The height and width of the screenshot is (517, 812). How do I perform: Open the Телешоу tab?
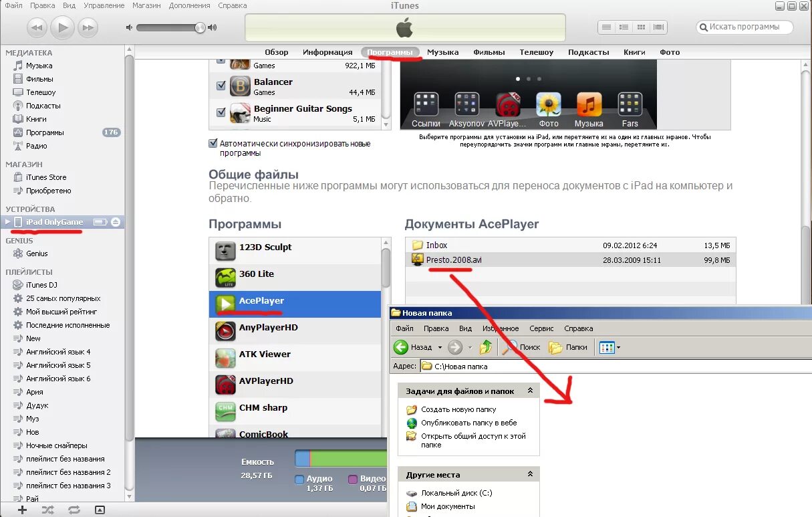point(537,52)
